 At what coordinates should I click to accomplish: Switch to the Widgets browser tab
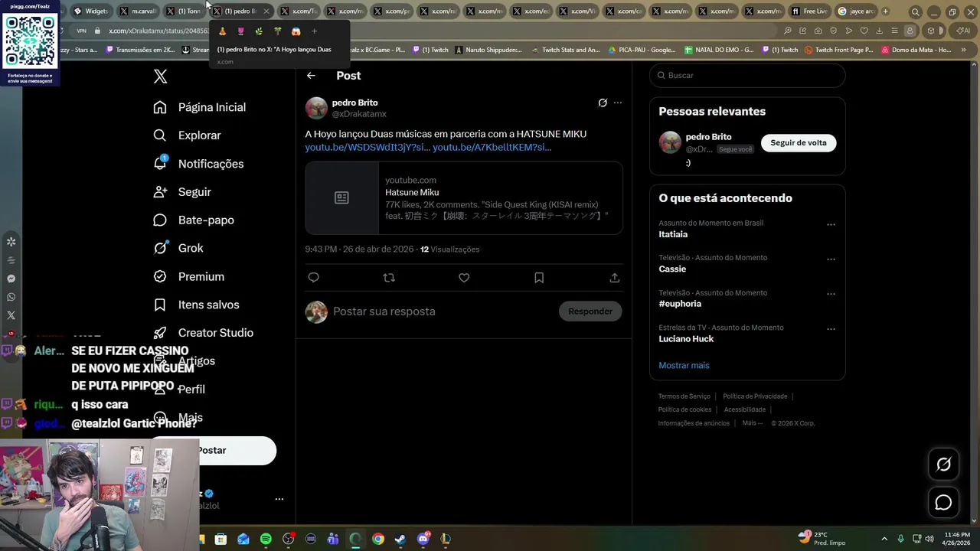point(91,11)
